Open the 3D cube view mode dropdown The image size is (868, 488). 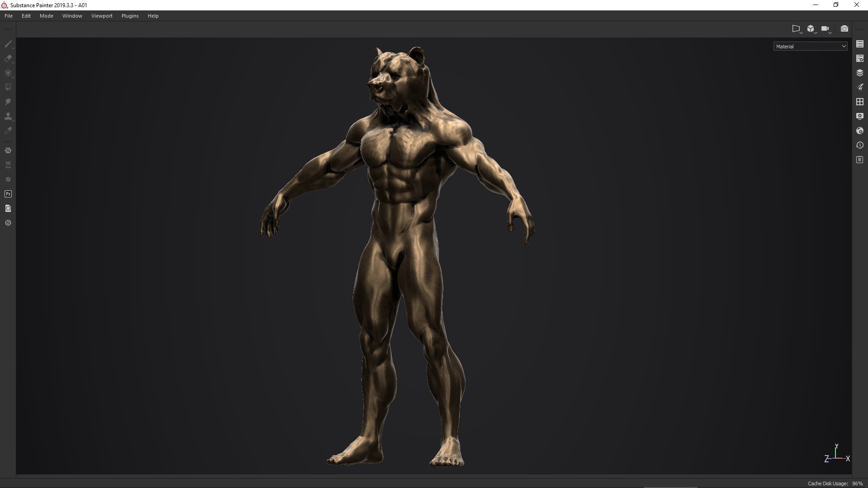point(811,29)
